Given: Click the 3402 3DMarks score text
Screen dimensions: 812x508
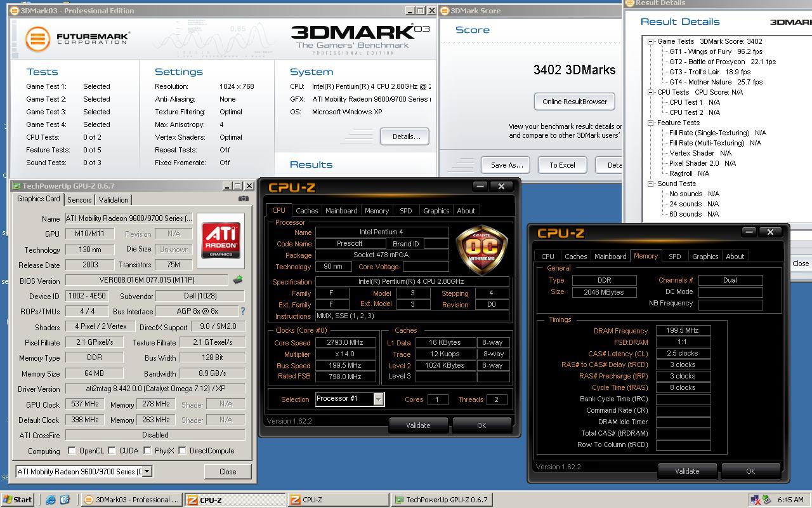Looking at the screenshot, I should (574, 70).
